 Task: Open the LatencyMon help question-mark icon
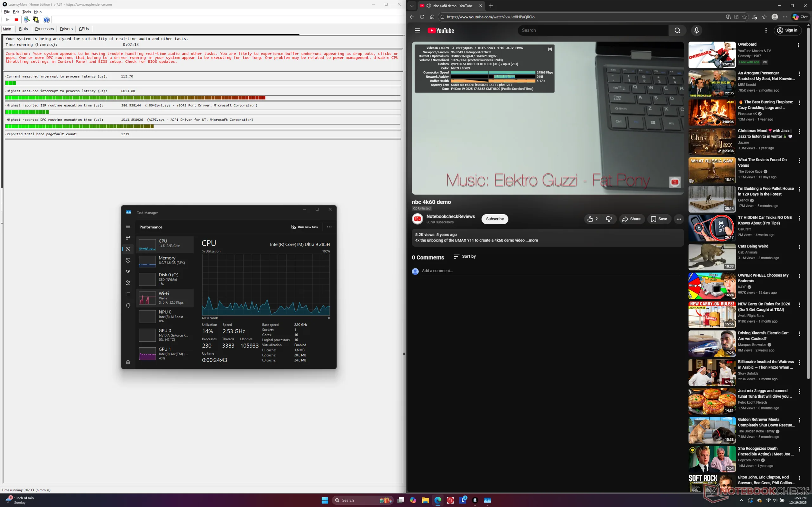point(47,20)
